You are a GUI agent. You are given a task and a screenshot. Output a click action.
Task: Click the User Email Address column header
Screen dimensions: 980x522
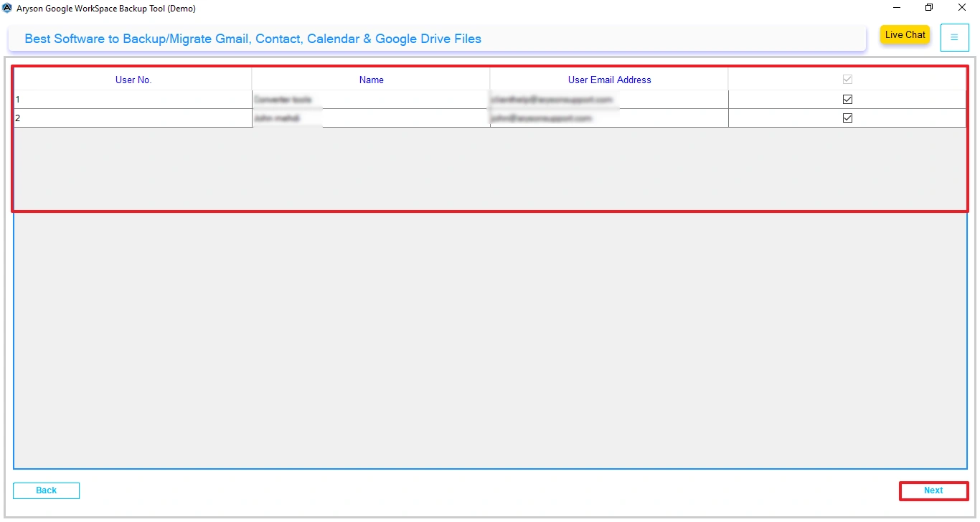(609, 79)
